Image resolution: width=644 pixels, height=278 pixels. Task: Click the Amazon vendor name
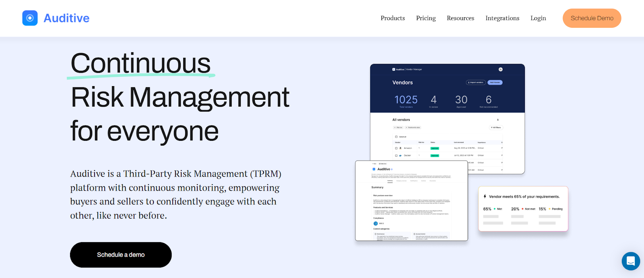408,148
